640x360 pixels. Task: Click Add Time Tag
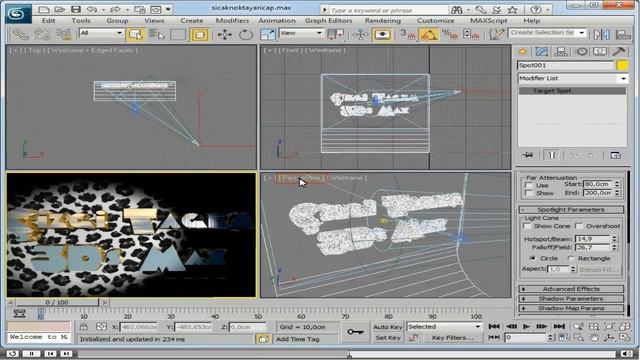pyautogui.click(x=297, y=339)
